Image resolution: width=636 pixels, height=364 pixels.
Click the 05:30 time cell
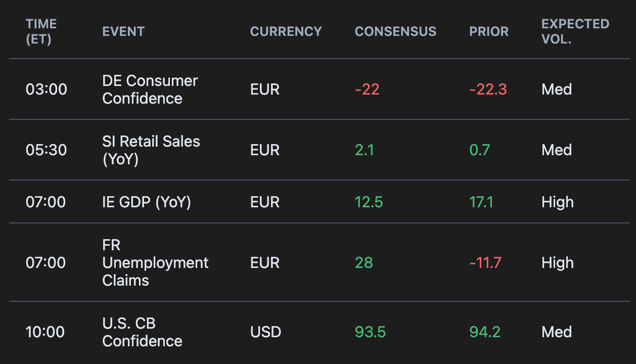47,150
